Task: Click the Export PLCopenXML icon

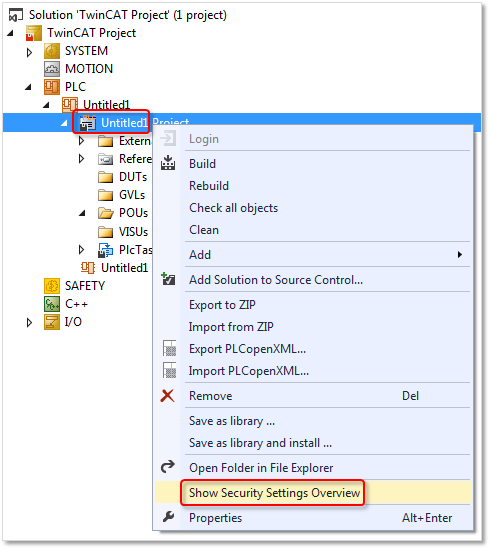Action: pos(169,349)
